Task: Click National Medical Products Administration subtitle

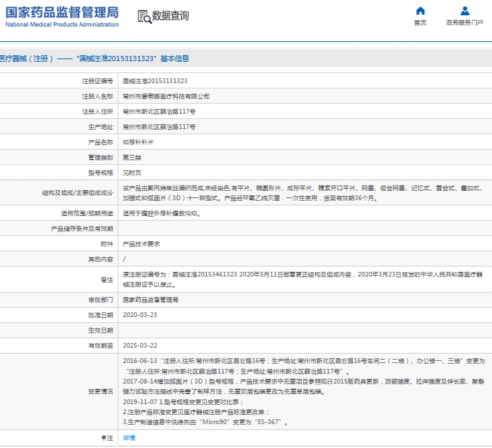Action: pyautogui.click(x=62, y=25)
